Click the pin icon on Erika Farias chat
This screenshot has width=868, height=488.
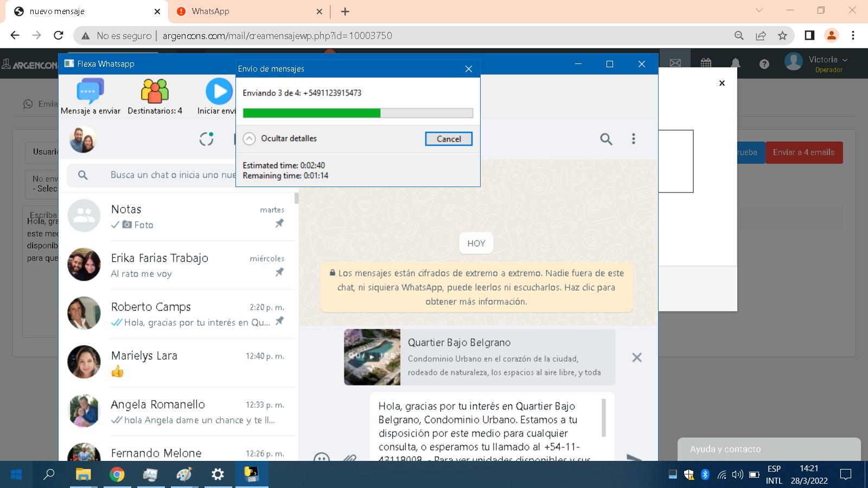[279, 272]
